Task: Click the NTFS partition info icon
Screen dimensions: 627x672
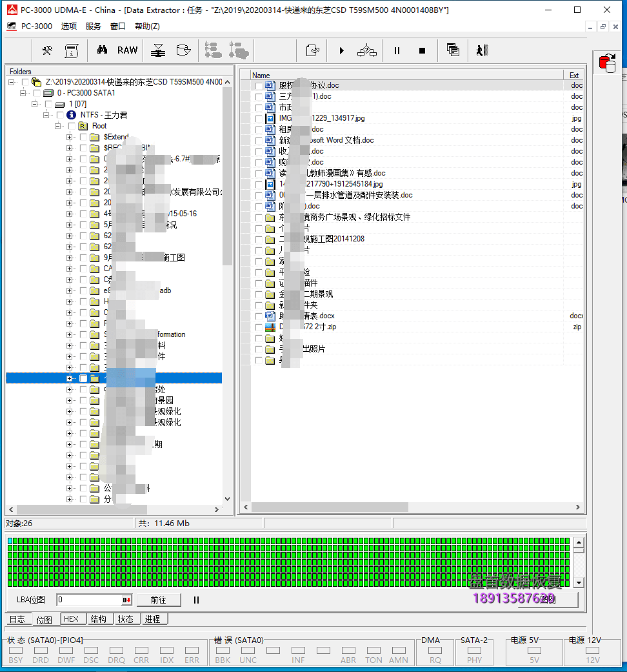Action: [x=71, y=115]
